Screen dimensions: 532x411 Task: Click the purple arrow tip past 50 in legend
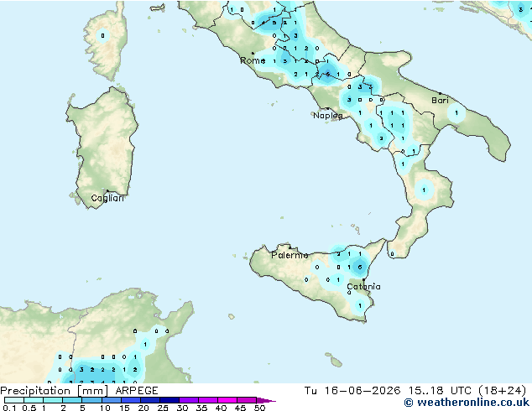(x=266, y=400)
